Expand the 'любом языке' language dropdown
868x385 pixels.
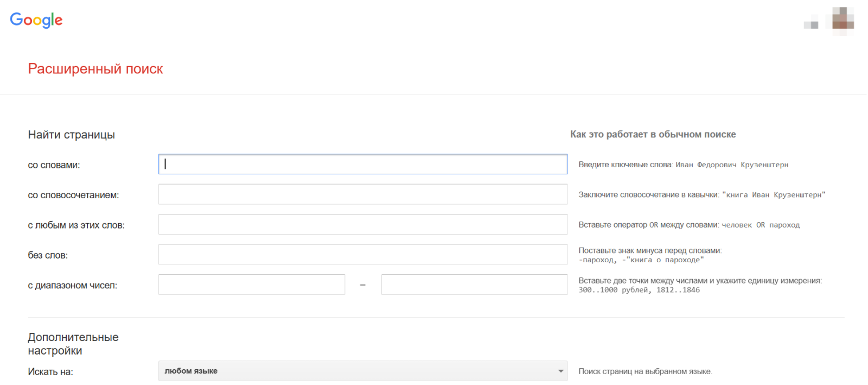(x=362, y=371)
